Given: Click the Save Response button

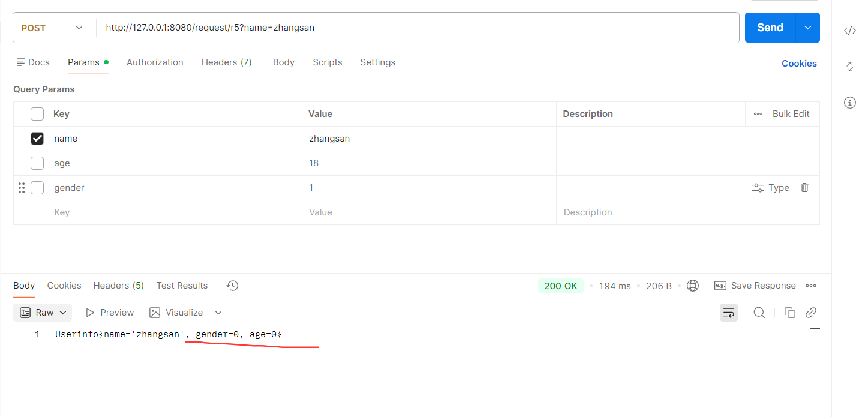Looking at the screenshot, I should (755, 286).
